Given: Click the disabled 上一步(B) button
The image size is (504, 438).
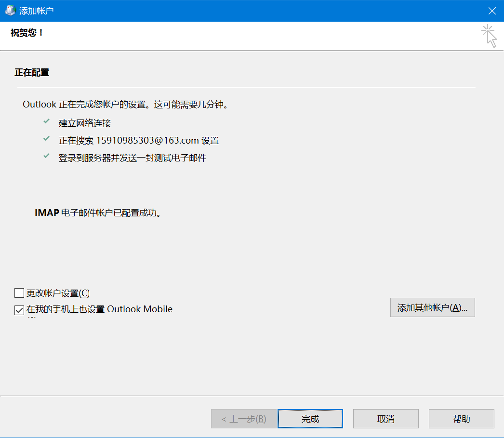Looking at the screenshot, I should coord(244,419).
